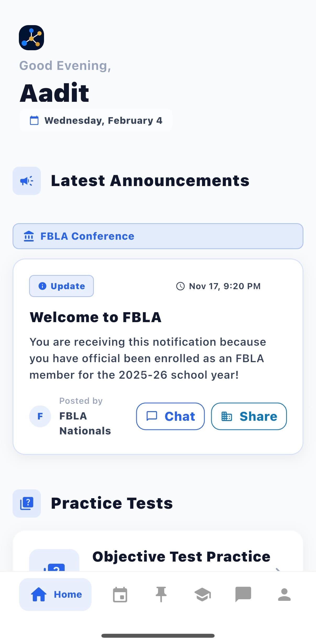Open the pinned items tab icon
316x644 pixels.
coord(161,595)
